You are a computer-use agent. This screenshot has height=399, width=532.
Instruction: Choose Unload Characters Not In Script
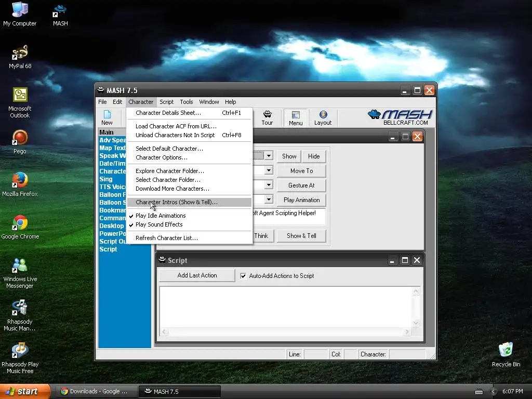click(x=189, y=135)
